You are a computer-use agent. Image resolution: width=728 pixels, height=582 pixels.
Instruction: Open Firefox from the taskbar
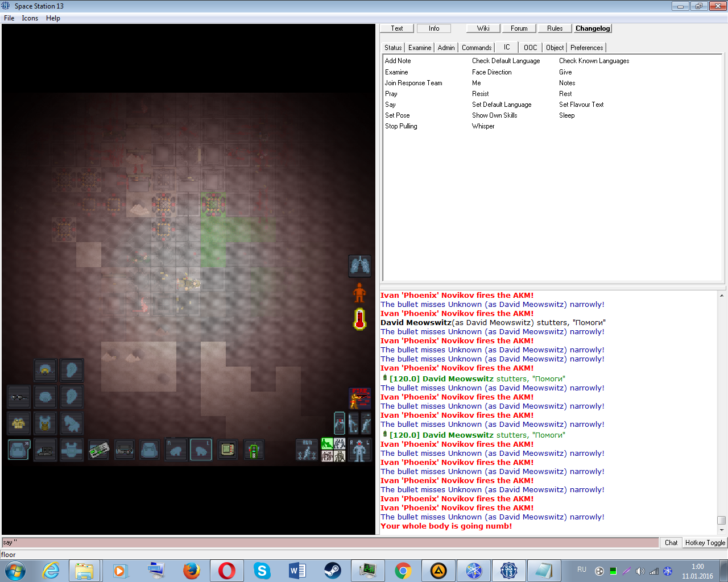click(191, 570)
